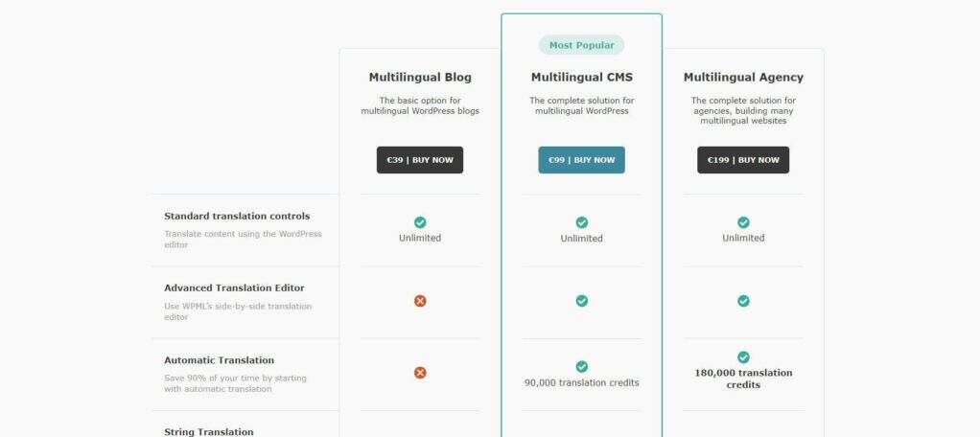Screen dimensions: 980x437
Task: Click the Automatic Translation feature label
Action: tap(219, 360)
